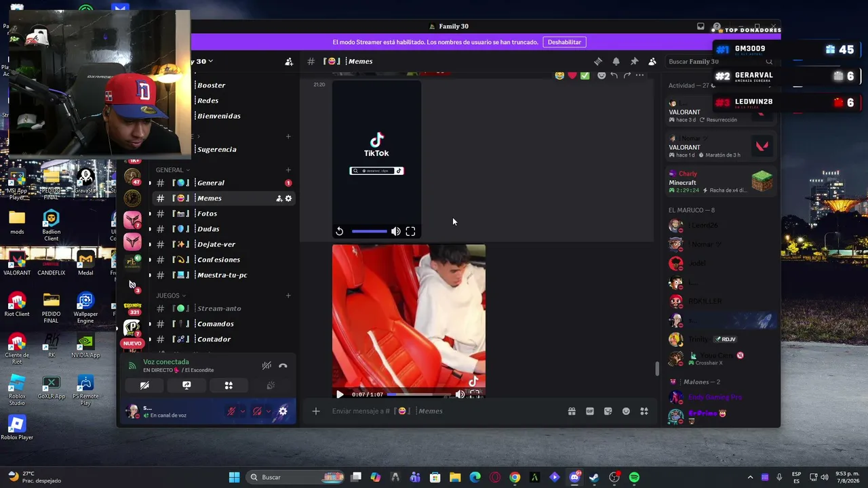Open Memes channel settings gear
The width and height of the screenshot is (868, 488).
coord(288,199)
